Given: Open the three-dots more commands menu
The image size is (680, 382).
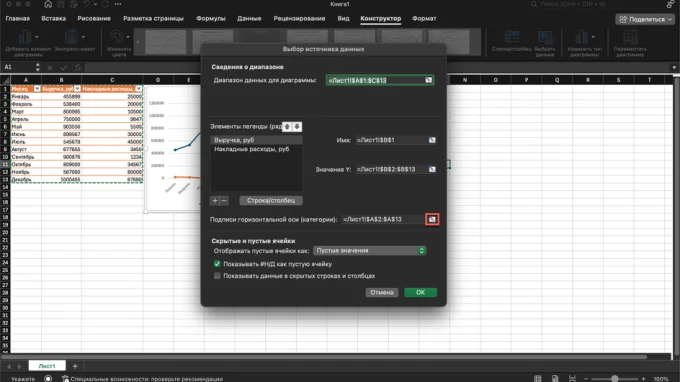Looking at the screenshot, I should click(118, 4).
